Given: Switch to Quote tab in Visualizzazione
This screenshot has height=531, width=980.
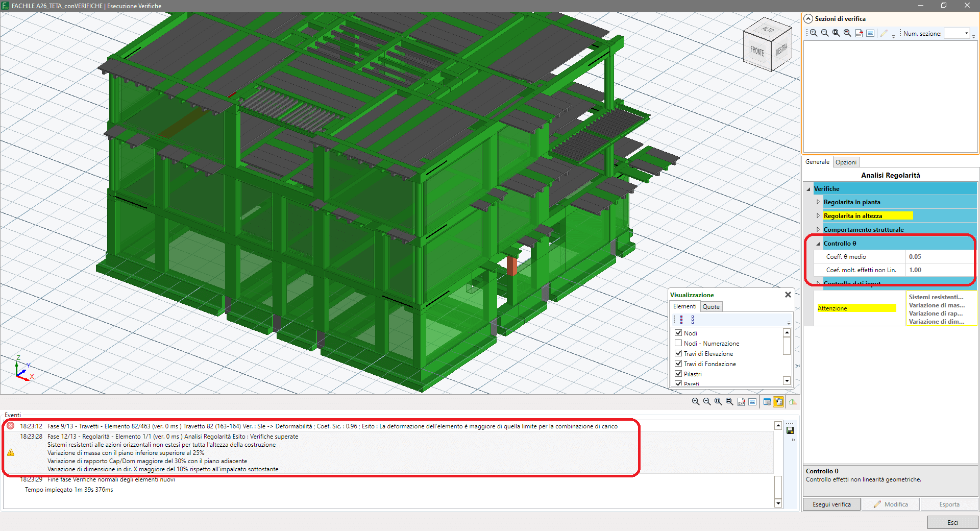Looking at the screenshot, I should 711,307.
